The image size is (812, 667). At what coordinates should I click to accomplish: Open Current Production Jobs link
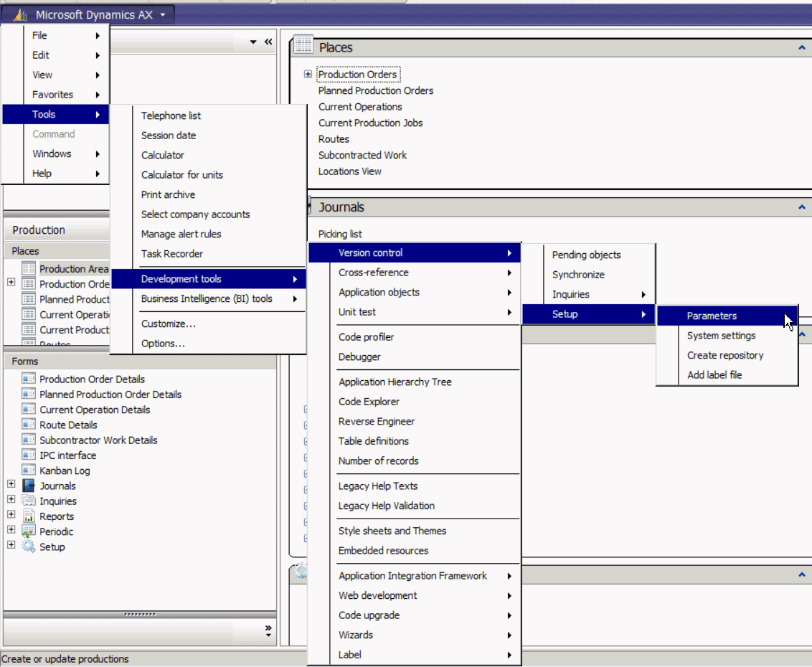click(370, 123)
